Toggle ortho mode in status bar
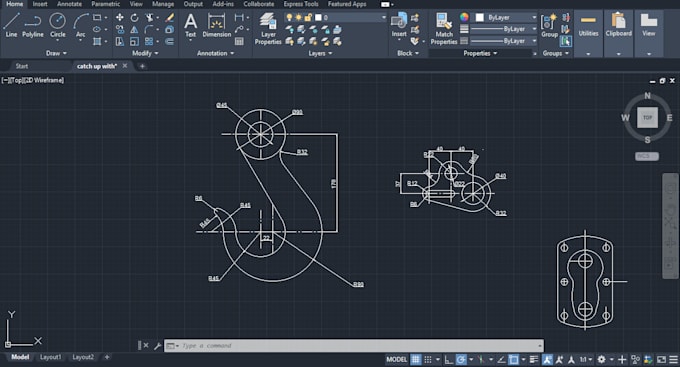This screenshot has height=367, width=680. [x=449, y=359]
